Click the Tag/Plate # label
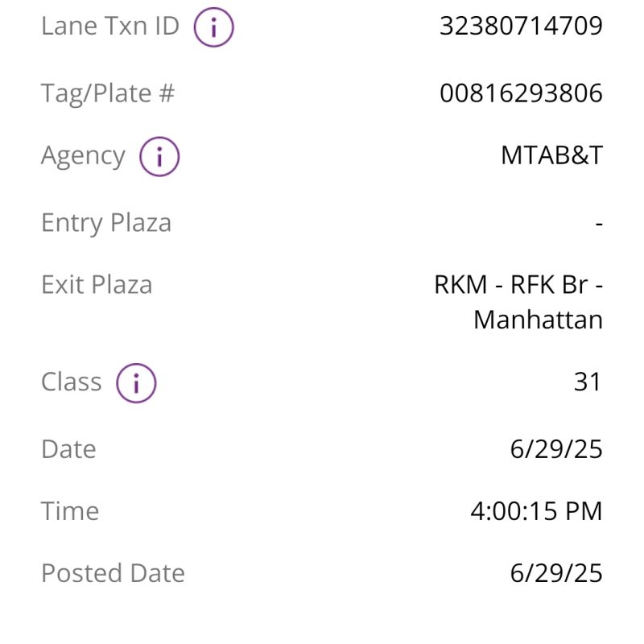Viewport: 644px width, 644px height. click(x=107, y=94)
